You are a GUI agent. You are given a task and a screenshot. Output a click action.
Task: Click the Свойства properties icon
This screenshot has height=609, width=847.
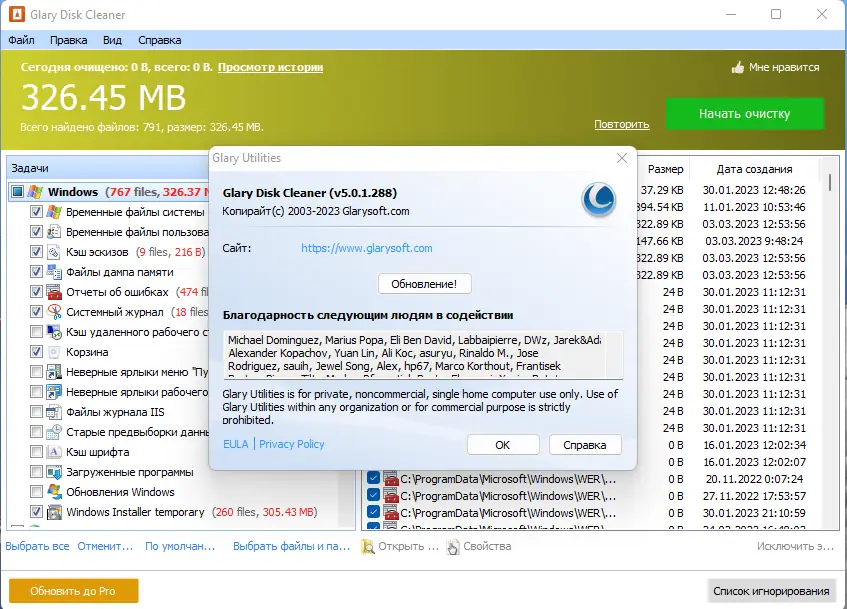(453, 546)
